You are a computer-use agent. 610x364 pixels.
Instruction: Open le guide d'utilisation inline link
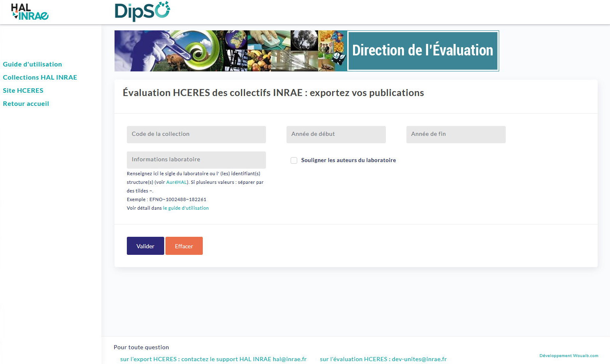186,208
